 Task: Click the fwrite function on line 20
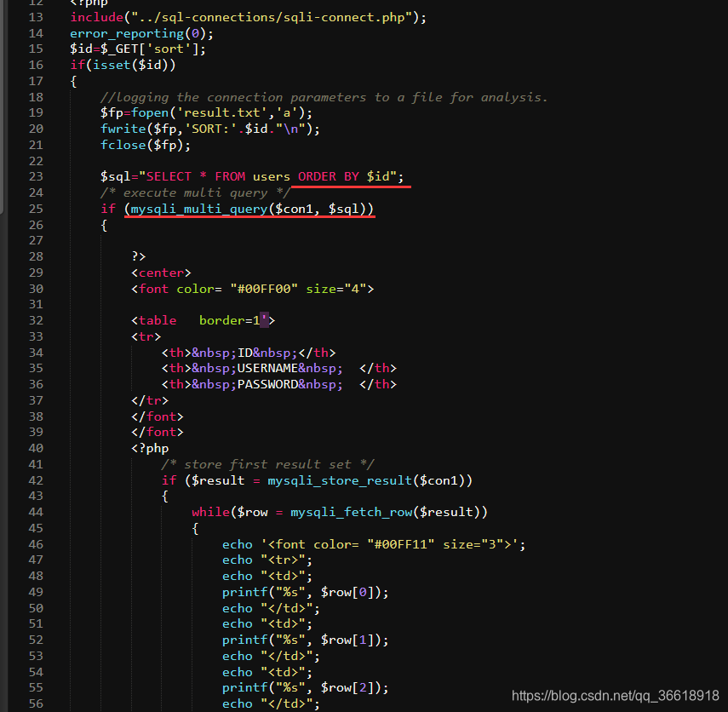pos(123,129)
